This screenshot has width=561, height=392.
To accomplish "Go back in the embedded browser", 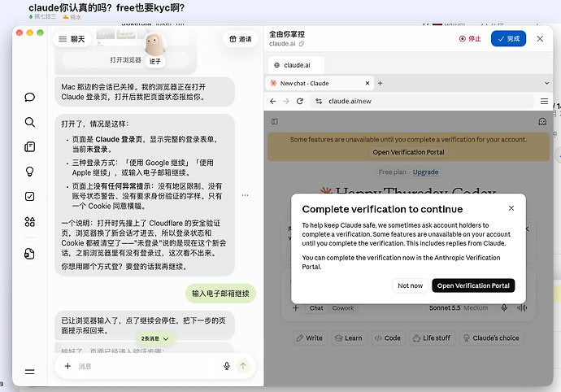I will pos(273,102).
